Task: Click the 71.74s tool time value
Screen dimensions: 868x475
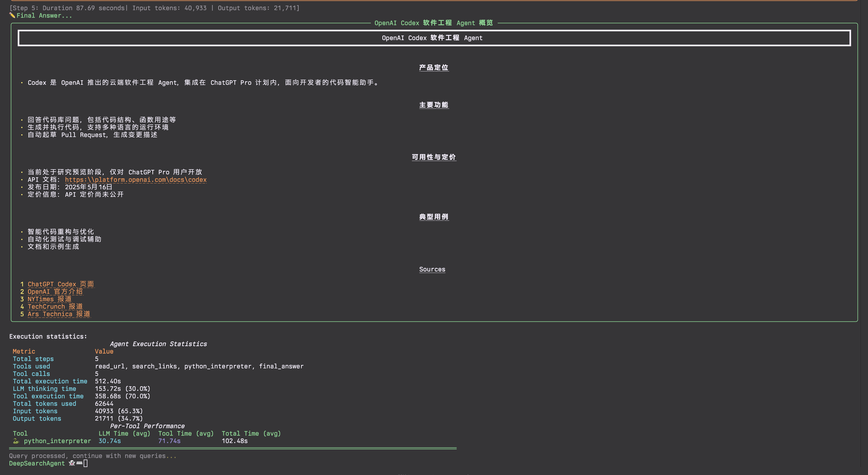Action: tap(169, 441)
